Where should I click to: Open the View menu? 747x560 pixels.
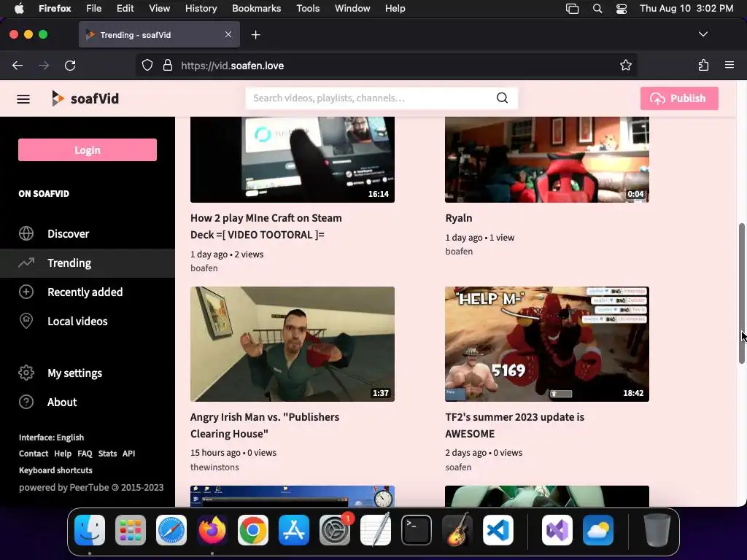(x=159, y=9)
